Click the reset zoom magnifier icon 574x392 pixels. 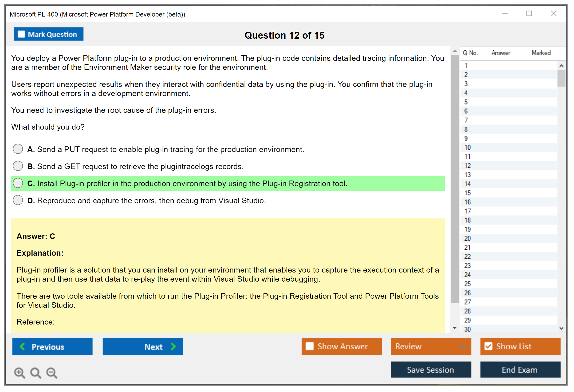pos(36,373)
